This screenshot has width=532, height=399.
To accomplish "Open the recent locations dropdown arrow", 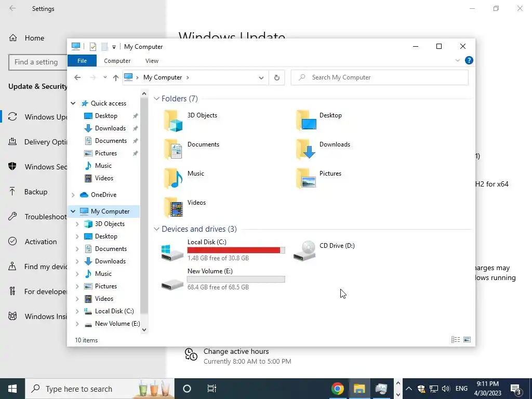I will [105, 77].
